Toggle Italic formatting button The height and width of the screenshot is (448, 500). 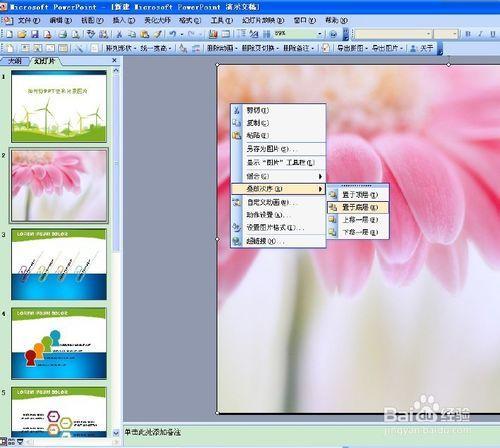tap(480, 34)
